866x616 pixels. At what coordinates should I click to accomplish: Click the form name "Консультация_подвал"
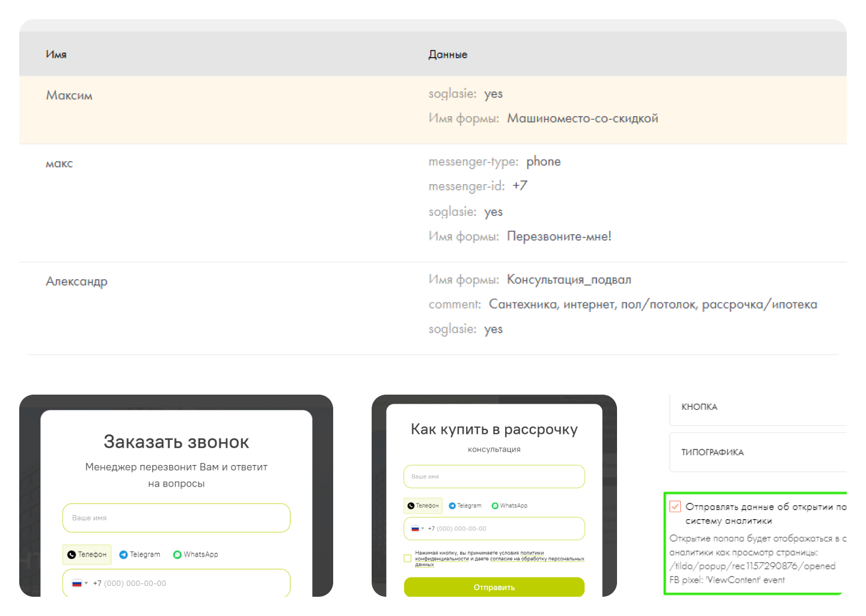pyautogui.click(x=569, y=279)
